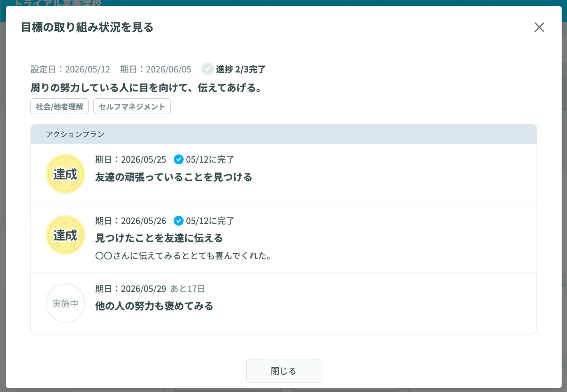The image size is (567, 392).
Task: Click the goal deadline 期日：2026/06/05
Action: 156,69
